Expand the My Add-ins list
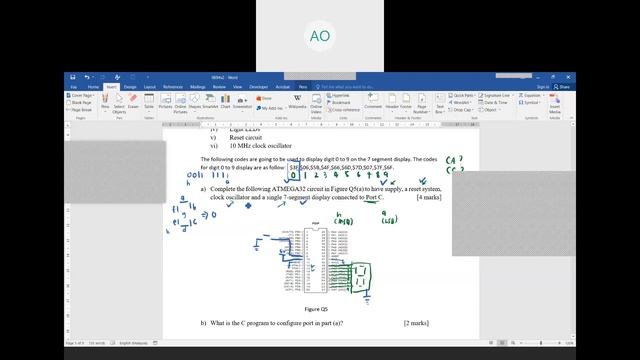The height and width of the screenshot is (360, 640). (270, 108)
